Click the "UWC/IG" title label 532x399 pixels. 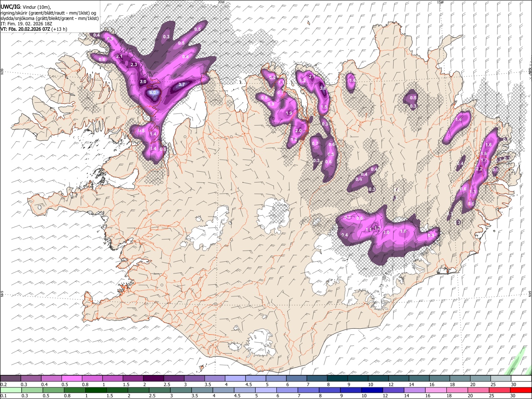(10, 7)
